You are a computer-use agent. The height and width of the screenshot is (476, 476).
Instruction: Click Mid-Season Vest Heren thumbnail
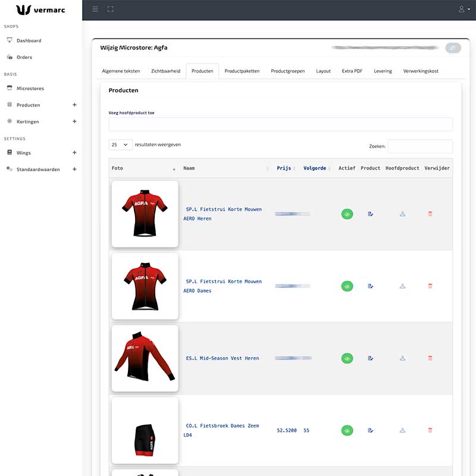[x=145, y=358]
